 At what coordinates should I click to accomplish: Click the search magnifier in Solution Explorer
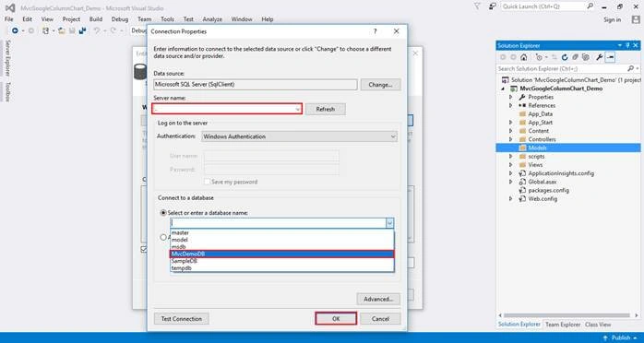coord(630,68)
